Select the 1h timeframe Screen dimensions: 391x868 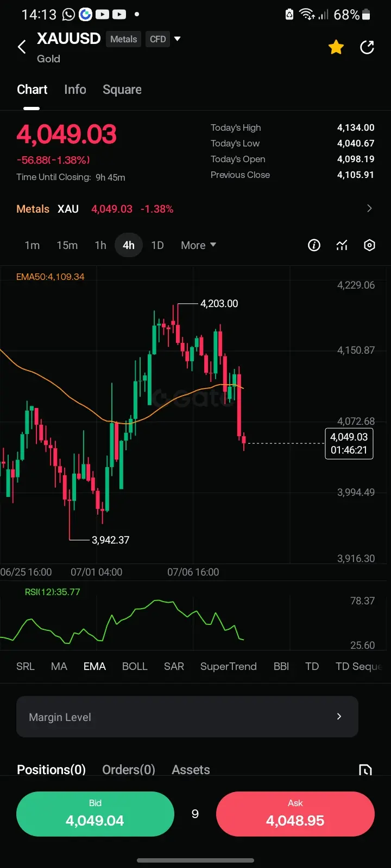(x=100, y=245)
